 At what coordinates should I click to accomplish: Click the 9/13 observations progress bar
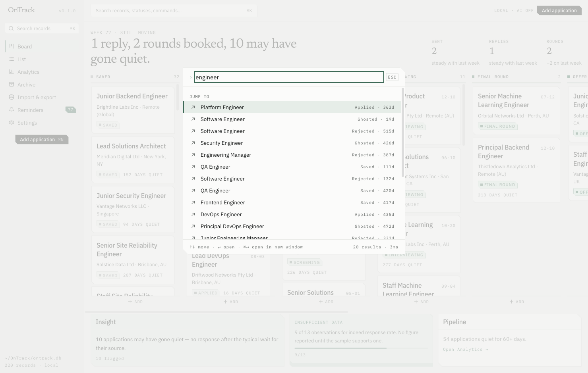[361, 348]
